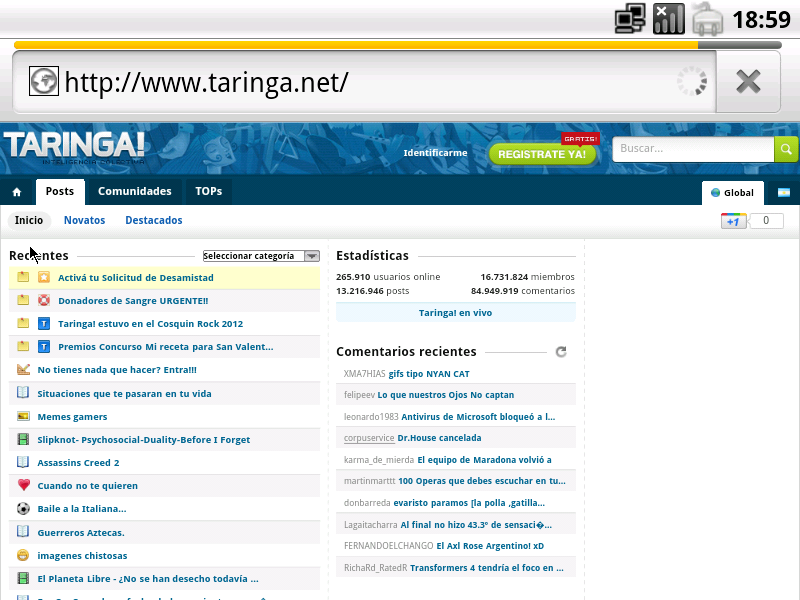This screenshot has height=600, width=800.
Task: Select the Global tab
Action: [733, 193]
